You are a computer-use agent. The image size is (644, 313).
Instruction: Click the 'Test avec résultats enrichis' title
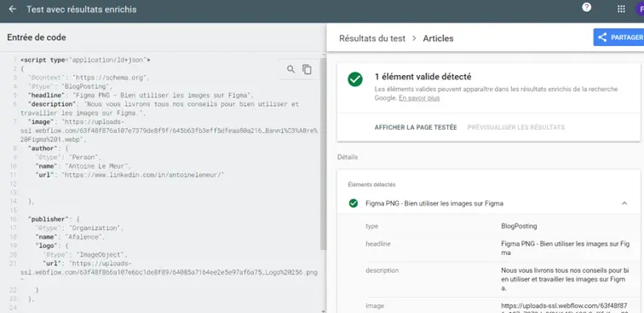pyautogui.click(x=81, y=9)
